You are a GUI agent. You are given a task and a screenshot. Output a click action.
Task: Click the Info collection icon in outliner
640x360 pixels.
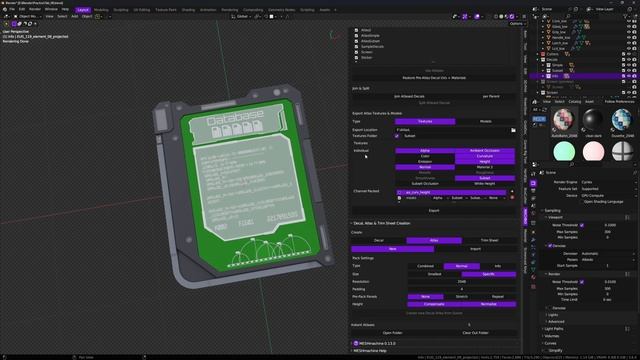point(549,76)
